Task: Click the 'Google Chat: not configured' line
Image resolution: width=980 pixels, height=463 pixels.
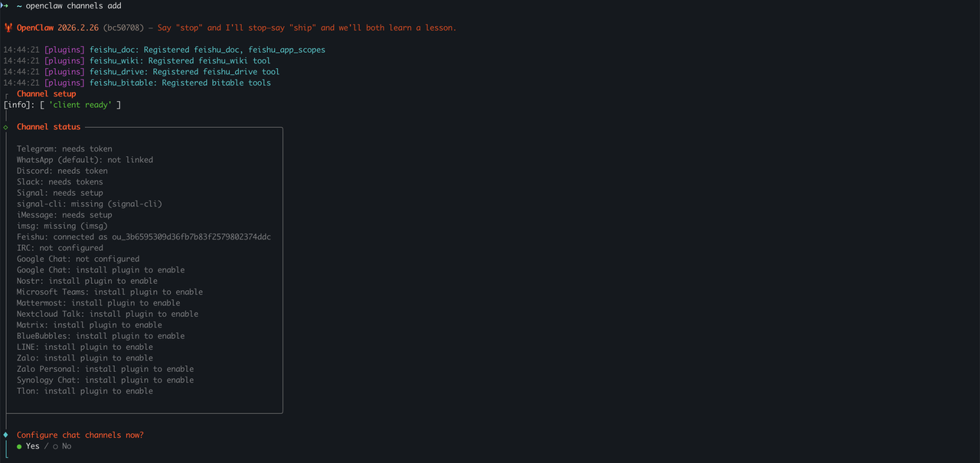Action: 78,259
